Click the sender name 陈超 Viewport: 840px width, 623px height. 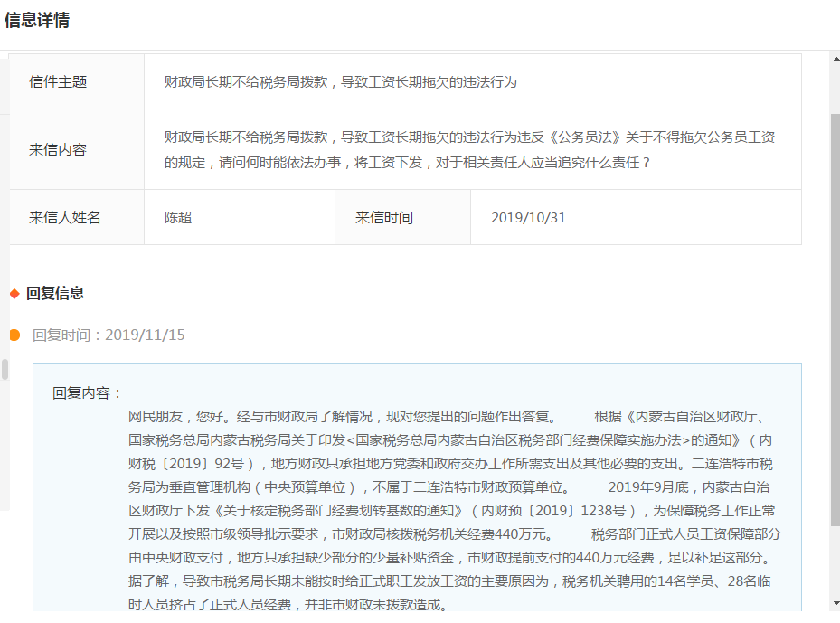(178, 218)
